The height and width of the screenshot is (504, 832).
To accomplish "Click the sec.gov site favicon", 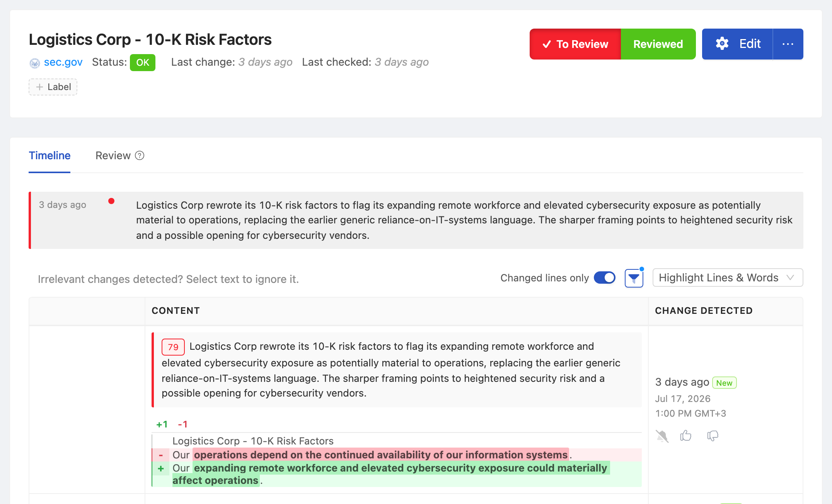I will pyautogui.click(x=35, y=63).
